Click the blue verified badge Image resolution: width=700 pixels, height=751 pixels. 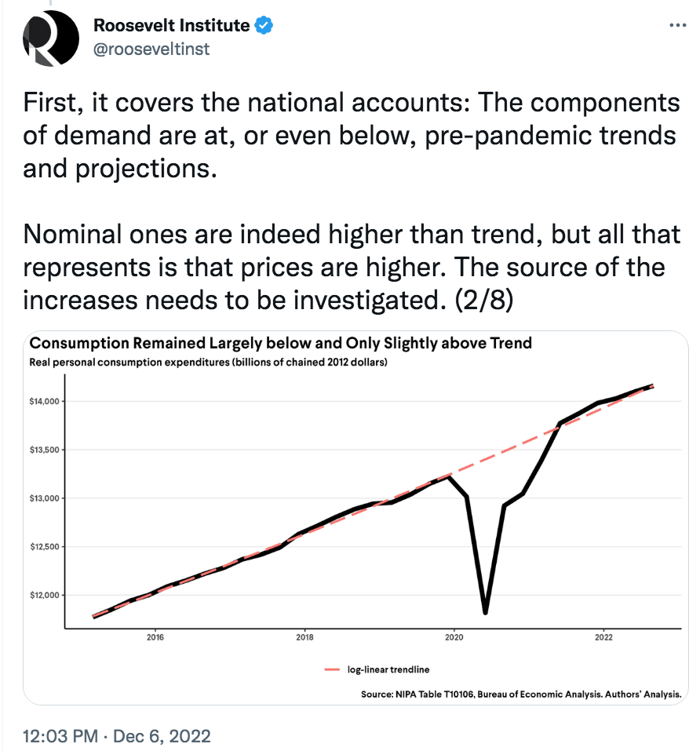(264, 25)
